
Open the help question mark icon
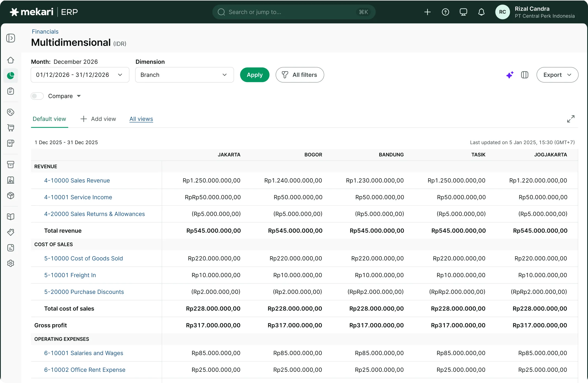pyautogui.click(x=445, y=12)
